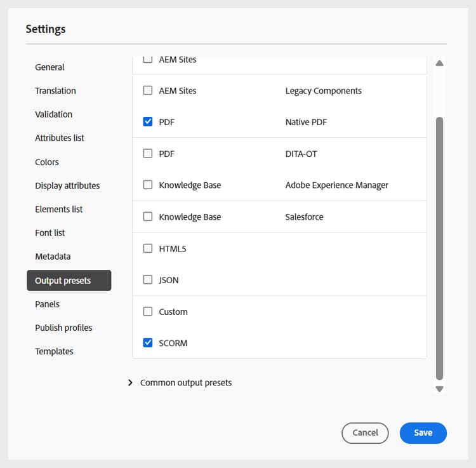Viewport: 476px width, 468px height.
Task: Click the Save button
Action: tap(423, 432)
